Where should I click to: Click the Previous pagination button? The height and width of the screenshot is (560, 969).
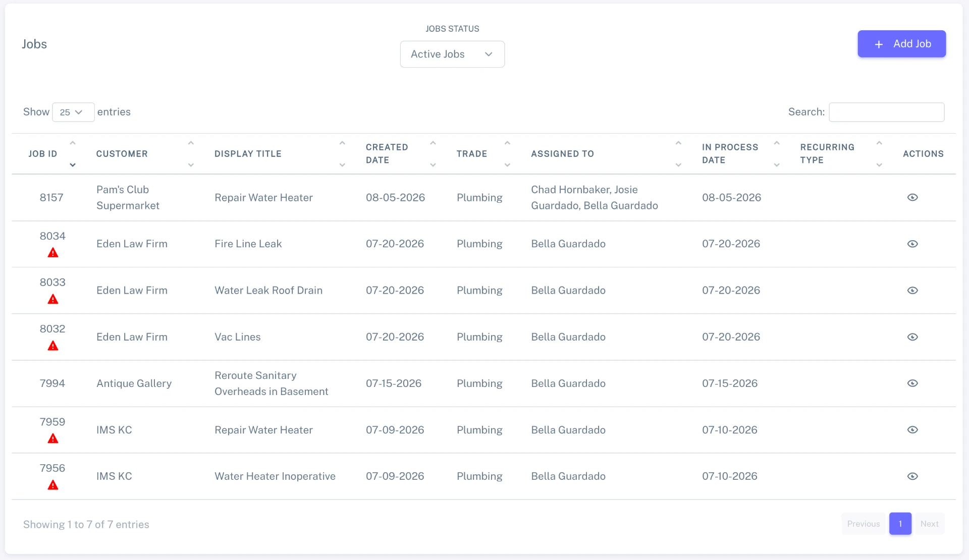863,524
